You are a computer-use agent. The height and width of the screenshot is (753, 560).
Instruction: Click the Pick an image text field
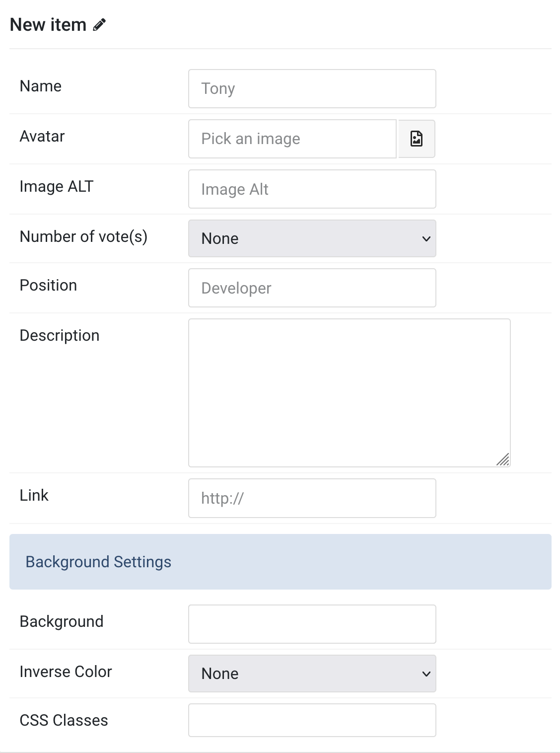[x=292, y=139]
